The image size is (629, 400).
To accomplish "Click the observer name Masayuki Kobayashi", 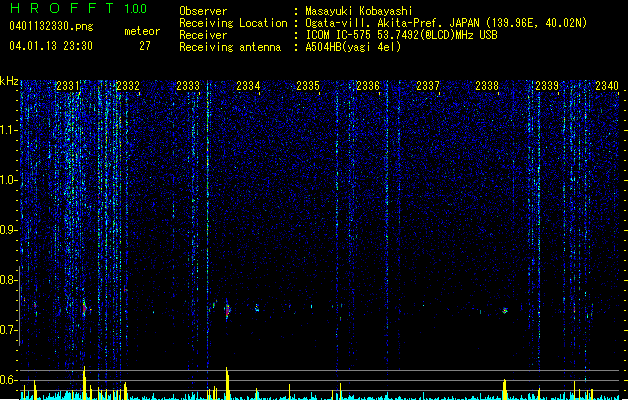I will point(359,11).
